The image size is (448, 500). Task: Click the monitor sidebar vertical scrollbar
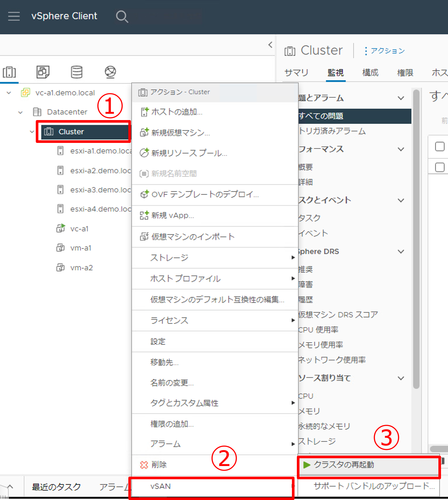[416, 239]
